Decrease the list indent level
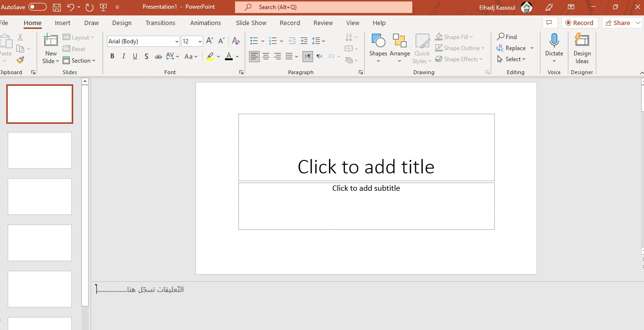The width and height of the screenshot is (644, 330). [292, 41]
